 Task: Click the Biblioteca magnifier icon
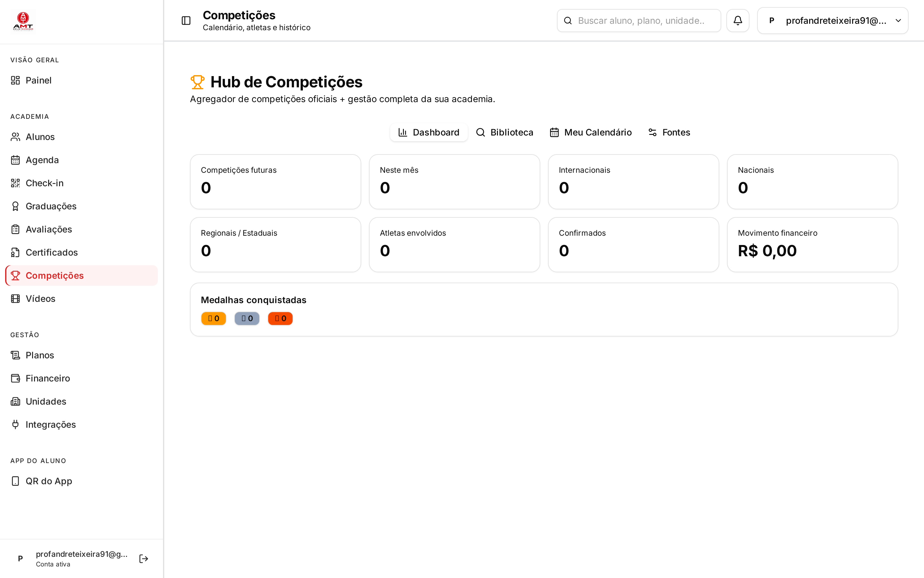point(480,132)
